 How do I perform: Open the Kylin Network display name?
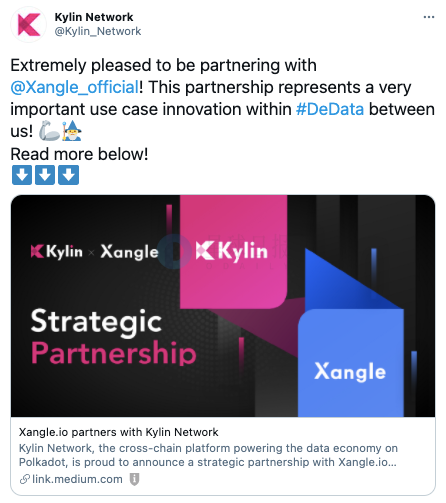(x=94, y=17)
